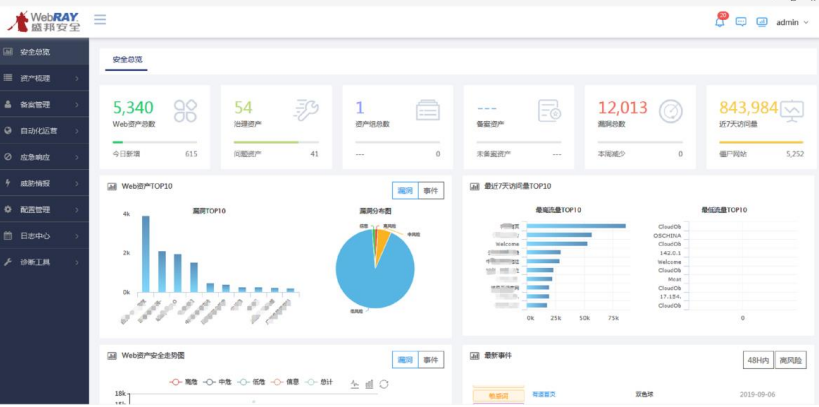
Task: Open the notification bell with red badge
Action: pyautogui.click(x=720, y=21)
